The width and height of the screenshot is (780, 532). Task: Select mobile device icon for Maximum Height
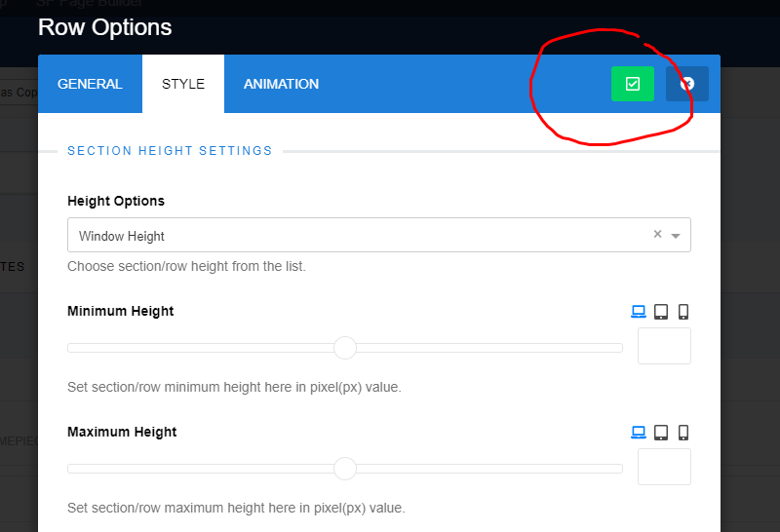click(x=683, y=432)
